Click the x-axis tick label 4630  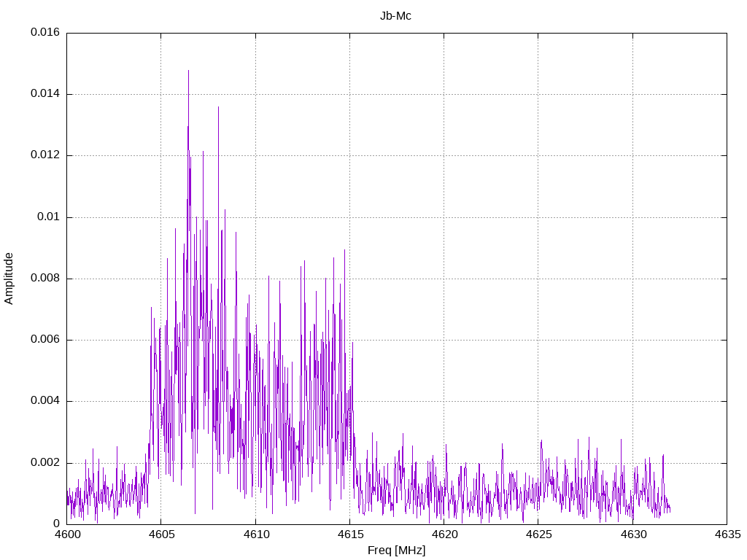632,534
